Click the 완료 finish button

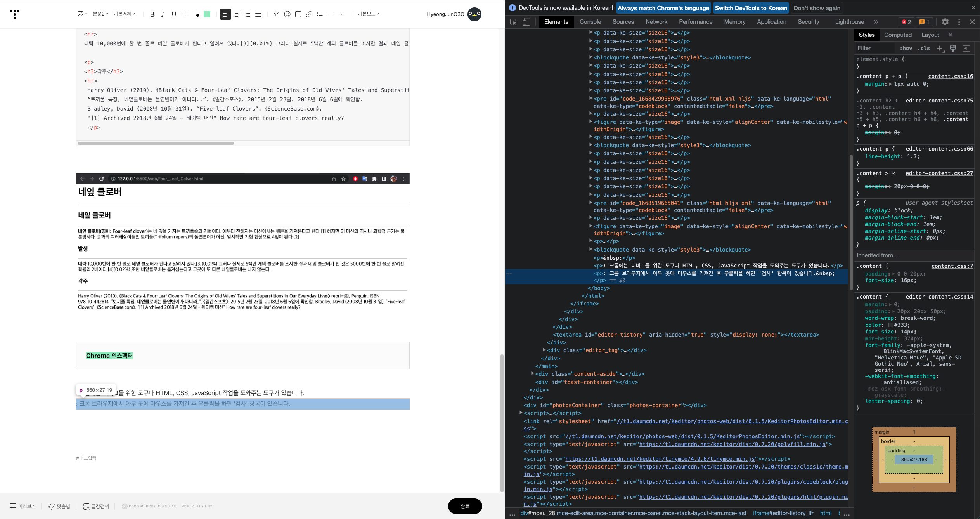pos(465,506)
